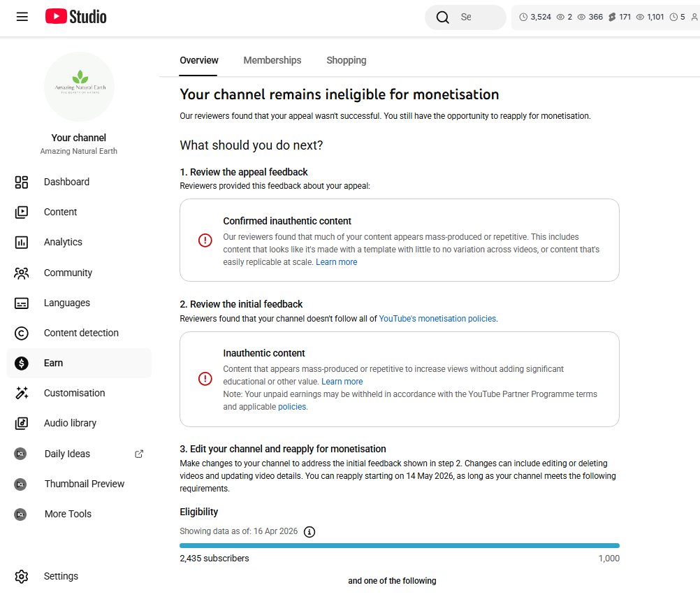Click the Daily Ideas external-link icon
The height and width of the screenshot is (597, 700).
139,454
